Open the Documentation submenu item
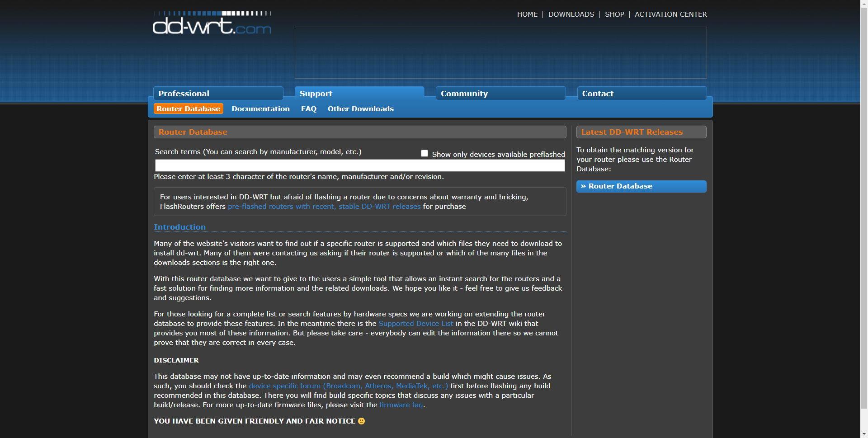 click(260, 109)
